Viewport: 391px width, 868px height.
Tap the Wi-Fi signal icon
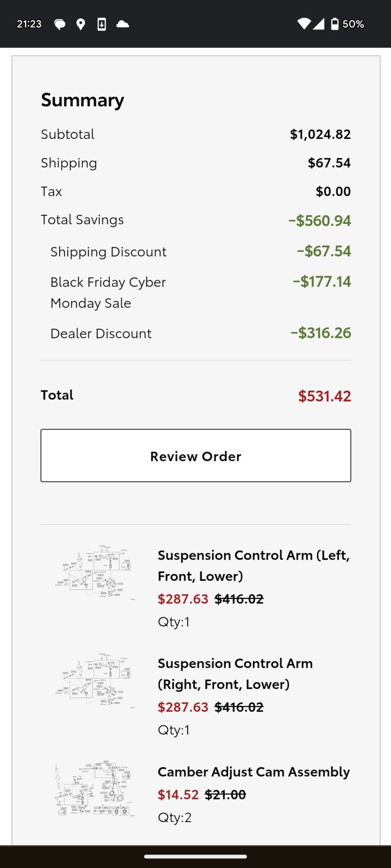(304, 24)
